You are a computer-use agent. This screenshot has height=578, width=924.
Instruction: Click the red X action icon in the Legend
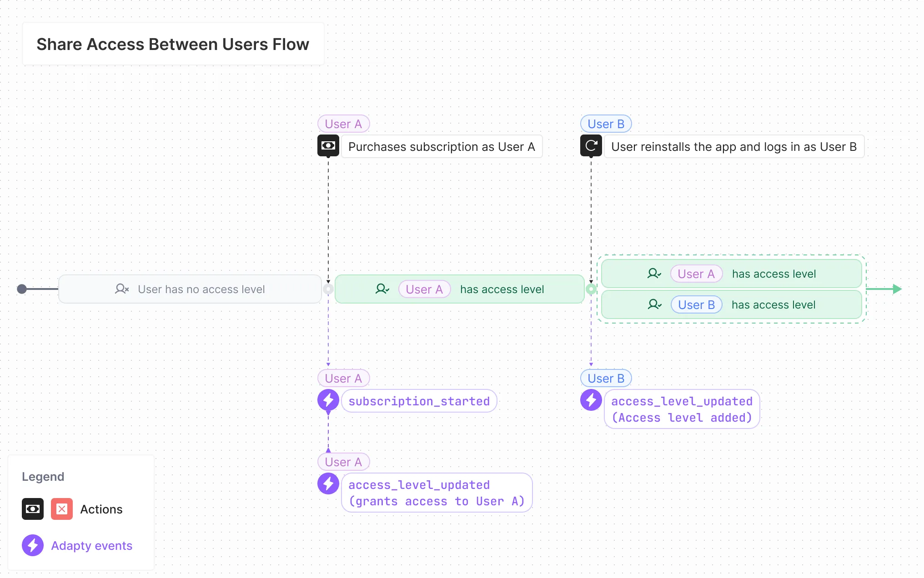pos(61,509)
